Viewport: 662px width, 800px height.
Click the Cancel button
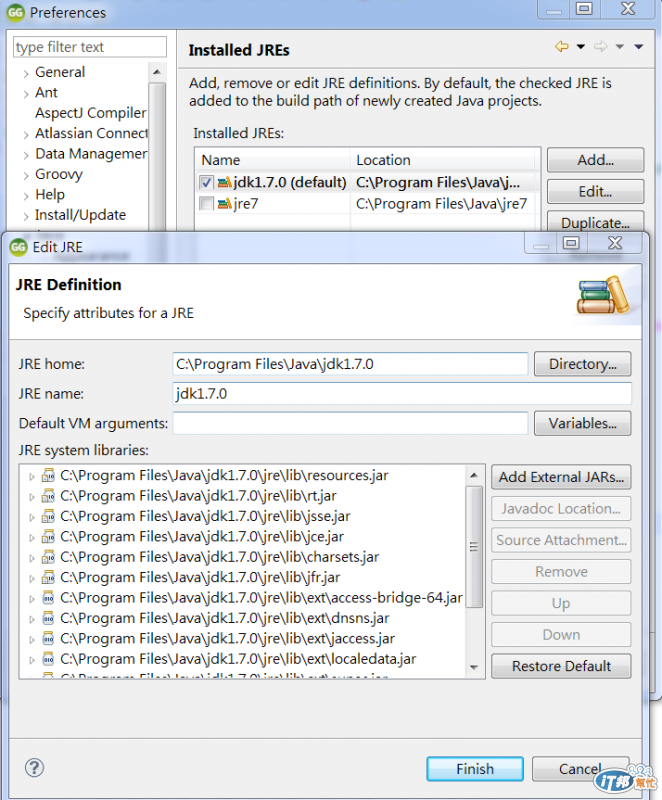tap(580, 769)
